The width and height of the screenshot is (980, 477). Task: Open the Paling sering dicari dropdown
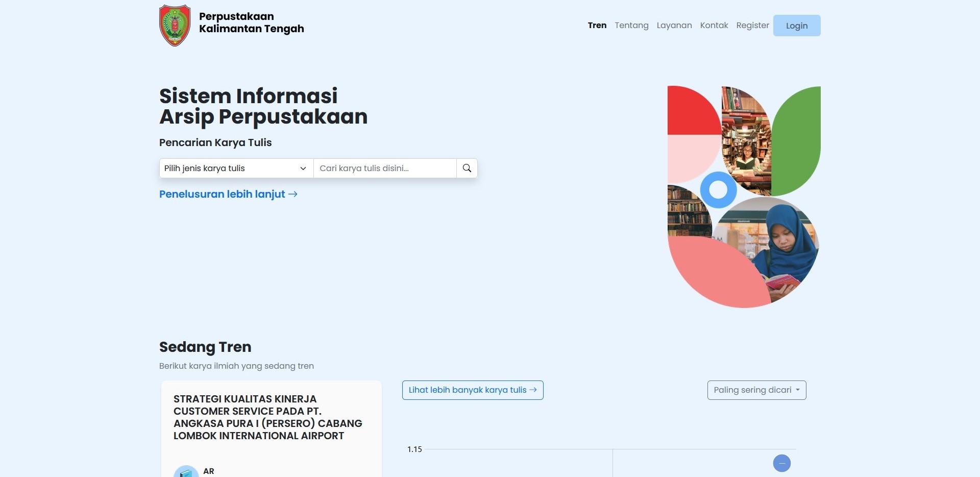[x=756, y=390]
